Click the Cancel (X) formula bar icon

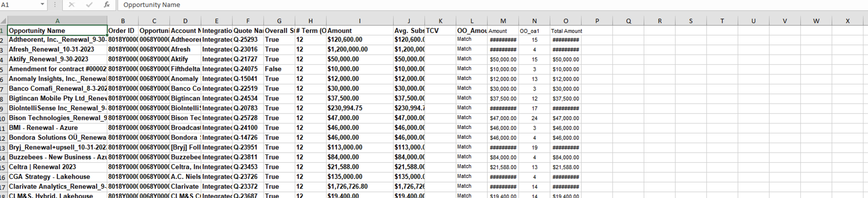tap(71, 4)
